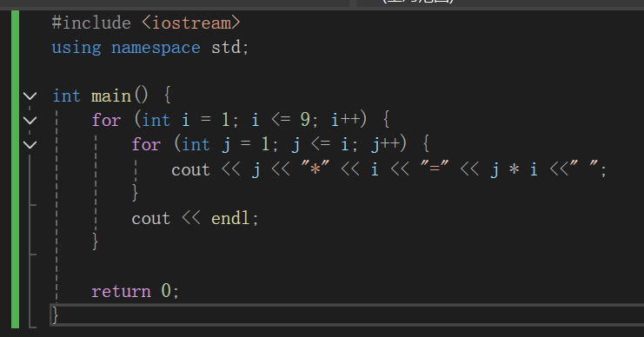This screenshot has height=337, width=644.
Task: Click the 'using' keyword
Action: pos(76,48)
